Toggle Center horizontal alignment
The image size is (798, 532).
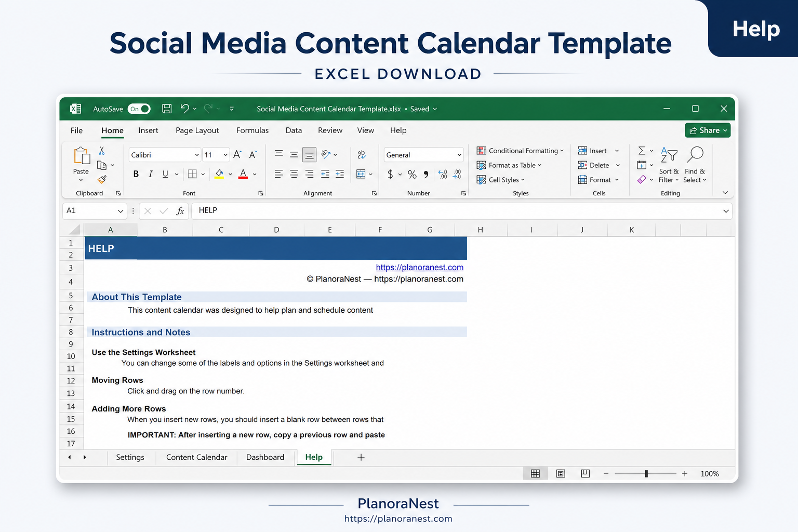[x=294, y=174]
